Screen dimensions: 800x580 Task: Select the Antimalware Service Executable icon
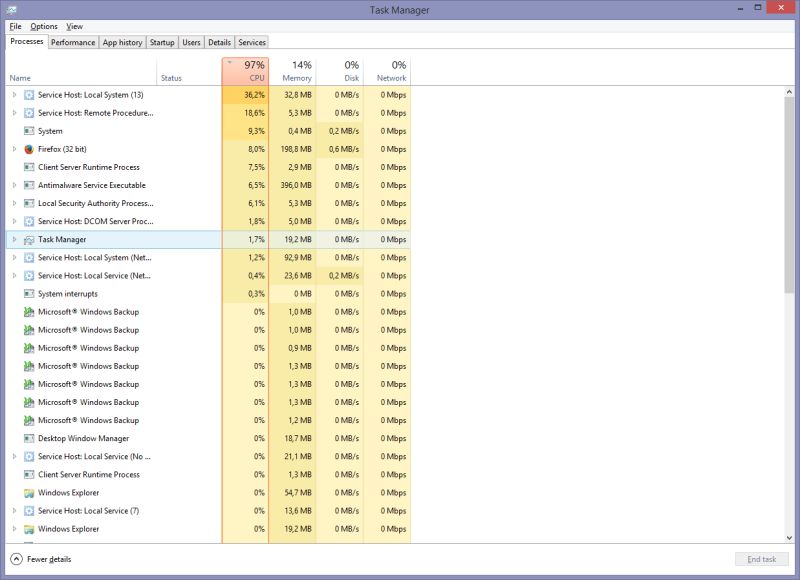(x=27, y=185)
